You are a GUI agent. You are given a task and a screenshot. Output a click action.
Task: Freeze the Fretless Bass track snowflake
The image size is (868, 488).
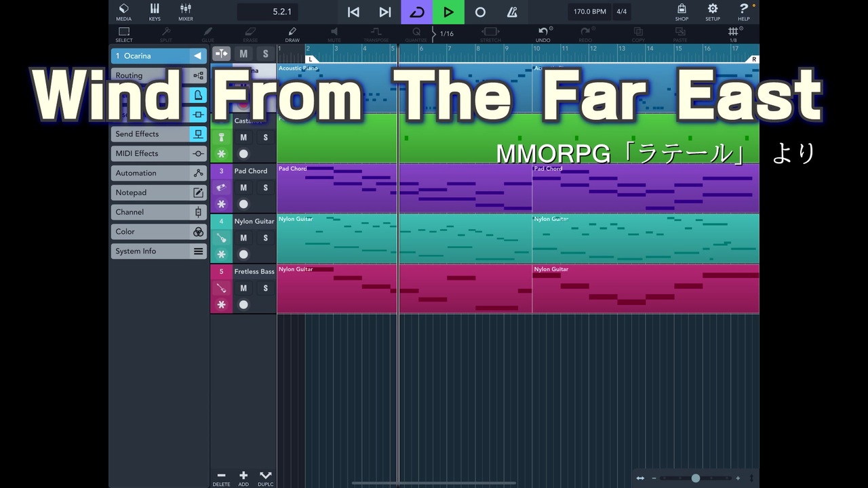tap(221, 304)
